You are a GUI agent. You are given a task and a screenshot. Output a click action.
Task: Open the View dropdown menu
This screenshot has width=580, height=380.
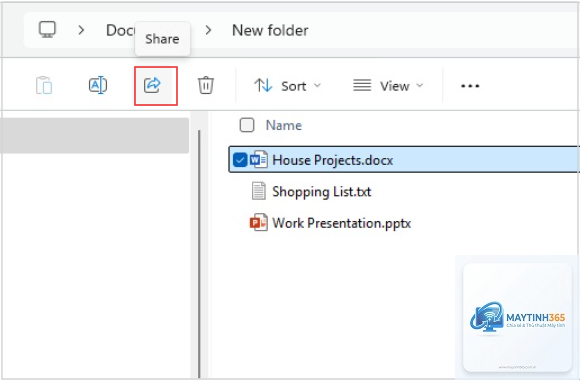pos(388,86)
